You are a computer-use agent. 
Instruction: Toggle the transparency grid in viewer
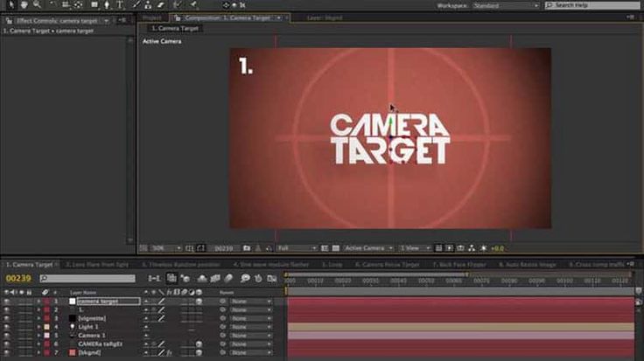click(335, 248)
